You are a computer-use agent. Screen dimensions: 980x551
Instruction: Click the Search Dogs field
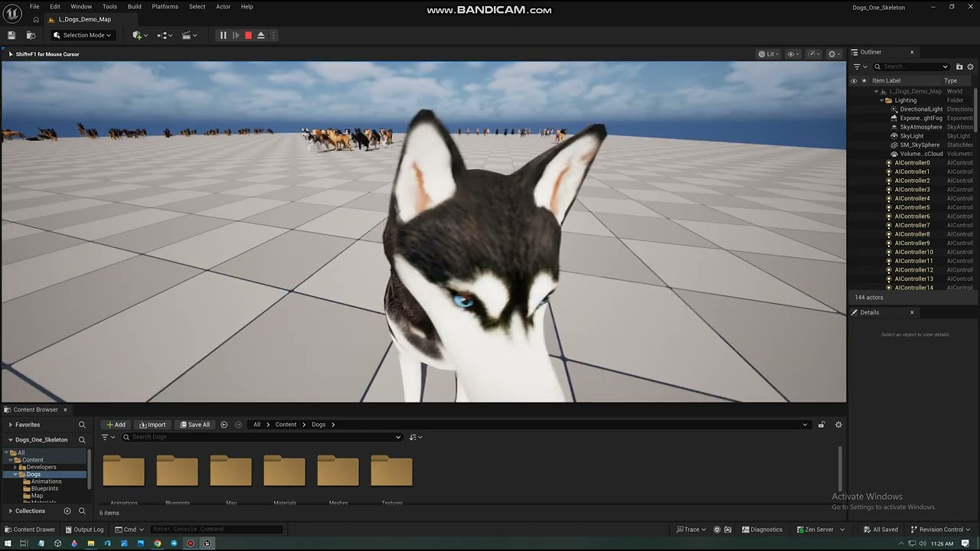[261, 437]
